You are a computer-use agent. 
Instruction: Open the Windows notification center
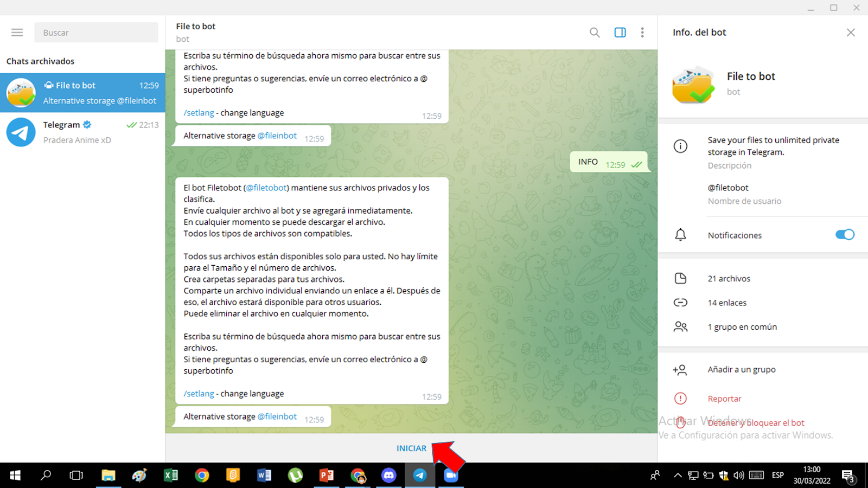849,476
